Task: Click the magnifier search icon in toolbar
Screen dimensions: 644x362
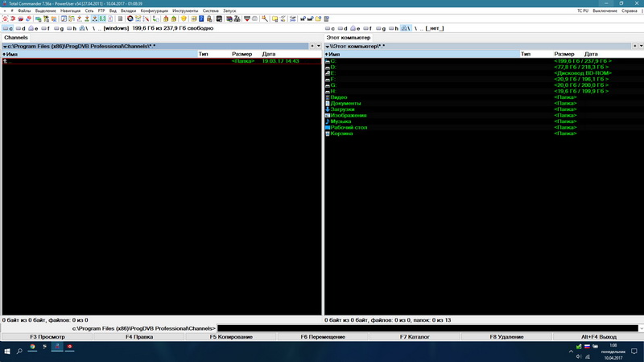Action: tap(264, 19)
